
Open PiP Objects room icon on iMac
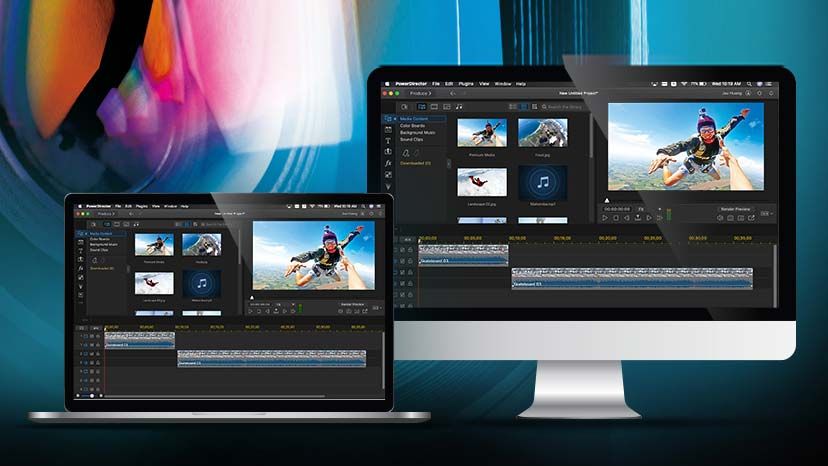pos(388,174)
